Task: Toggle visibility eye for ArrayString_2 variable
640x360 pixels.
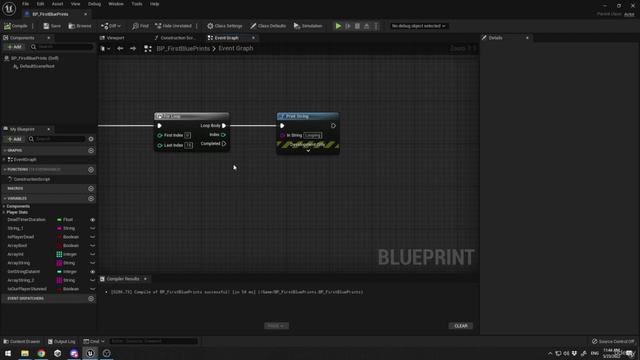Action: tap(92, 280)
